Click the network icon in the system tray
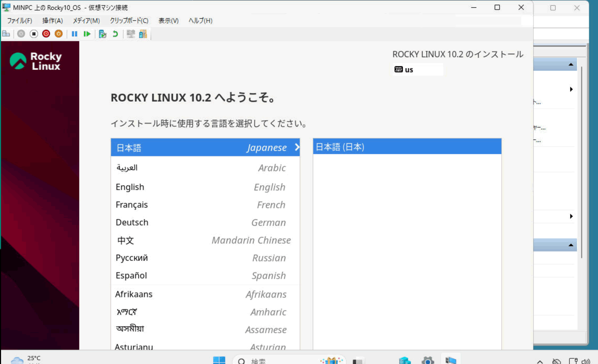This screenshot has height=364, width=598. tap(573, 361)
